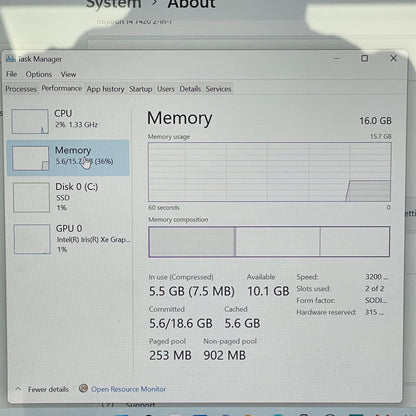The width and height of the screenshot is (416, 416).
Task: Select the Memory sidebar entry
Action: [x=68, y=158]
